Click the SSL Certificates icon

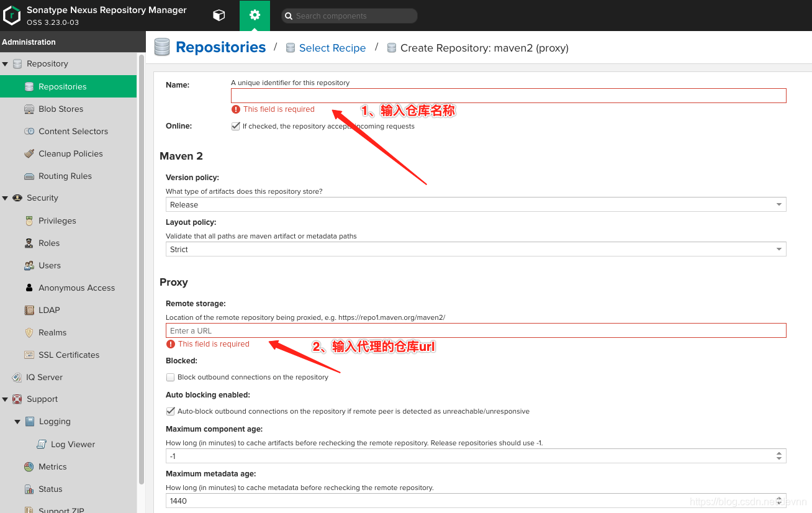[x=29, y=355]
